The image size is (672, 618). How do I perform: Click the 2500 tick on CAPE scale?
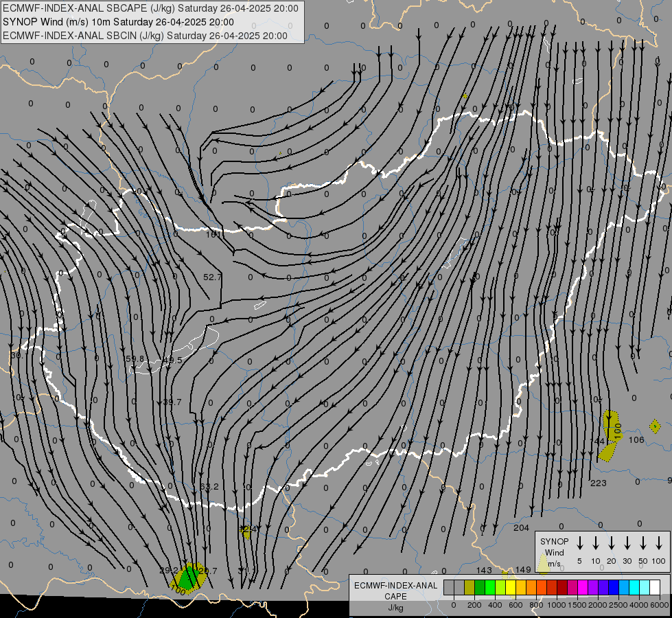618,605
